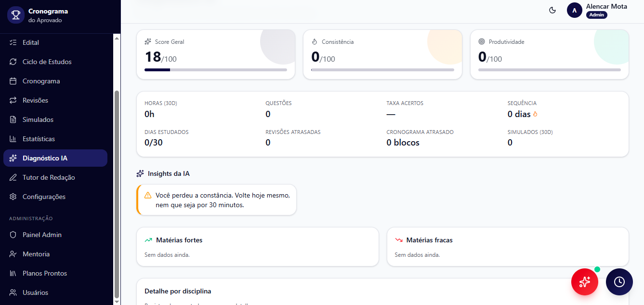Navigate to Revisões
This screenshot has height=305, width=644.
click(55, 100)
